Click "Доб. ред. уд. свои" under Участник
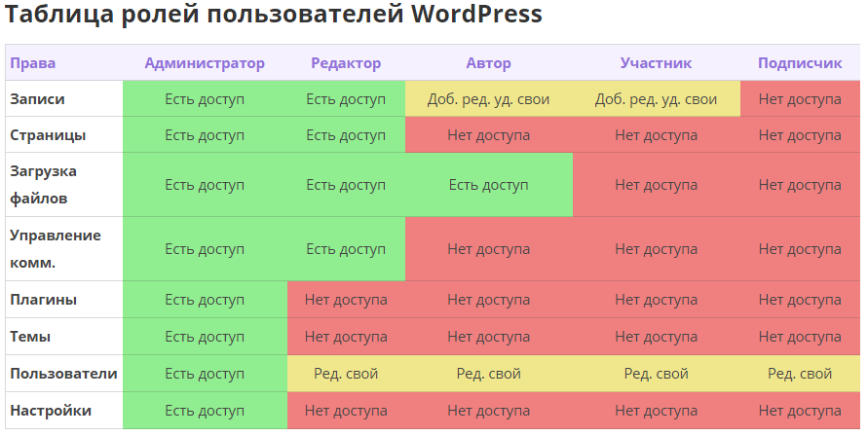The image size is (868, 436). pyautogui.click(x=656, y=99)
